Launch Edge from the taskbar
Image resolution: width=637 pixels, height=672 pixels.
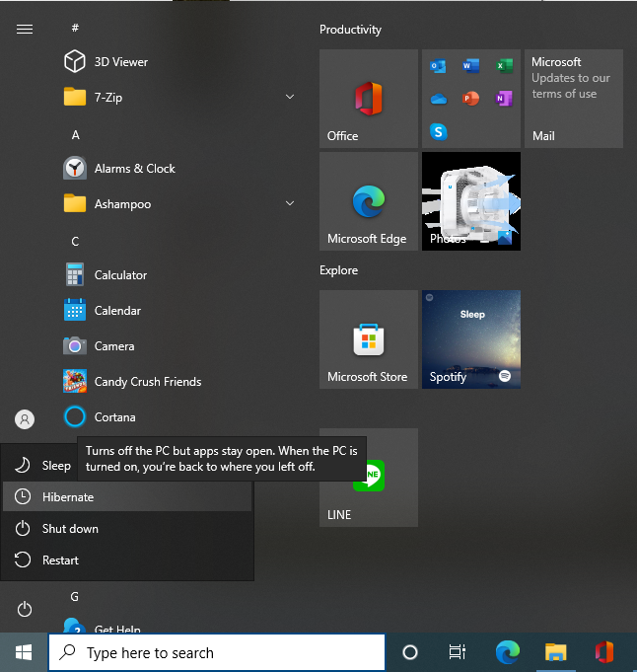[x=507, y=652]
